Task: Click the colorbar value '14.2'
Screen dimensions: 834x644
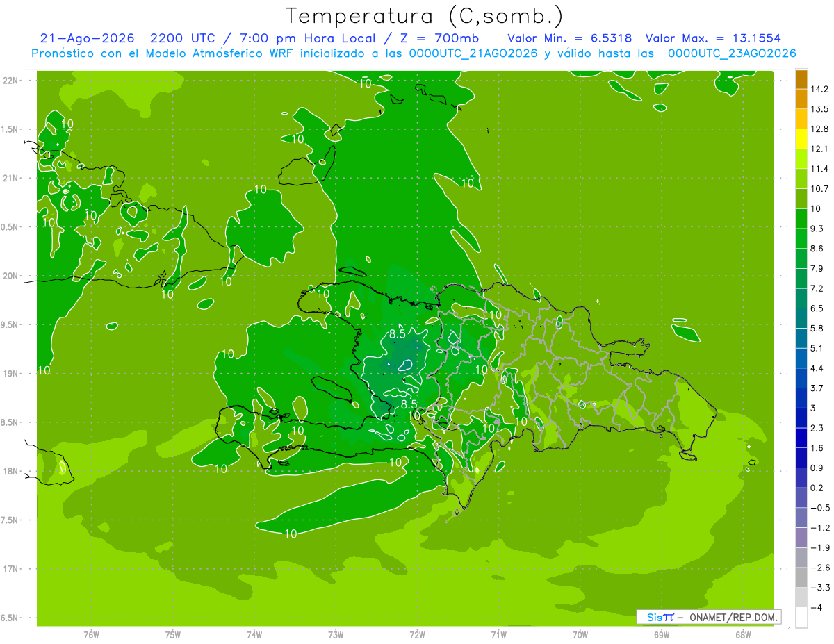Action: (820, 89)
